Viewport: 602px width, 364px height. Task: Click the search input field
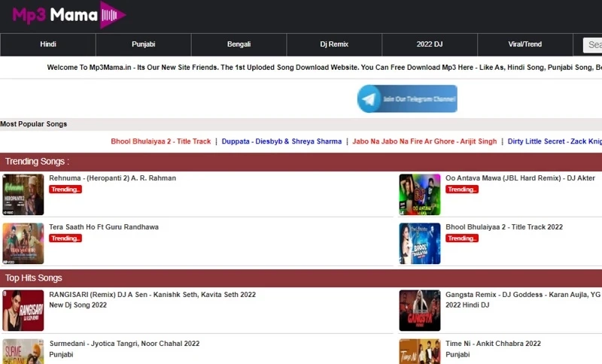point(593,45)
